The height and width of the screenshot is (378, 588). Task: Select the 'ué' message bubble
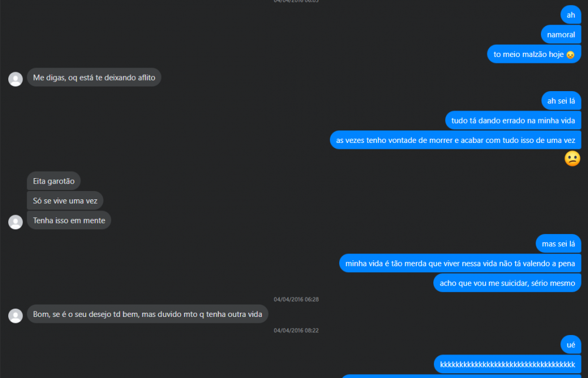571,344
